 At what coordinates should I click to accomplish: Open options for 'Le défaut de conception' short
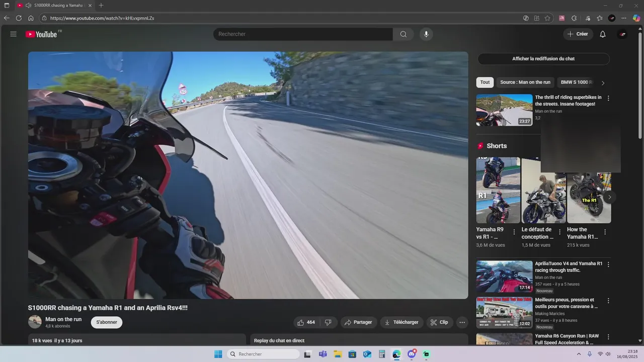point(559,232)
